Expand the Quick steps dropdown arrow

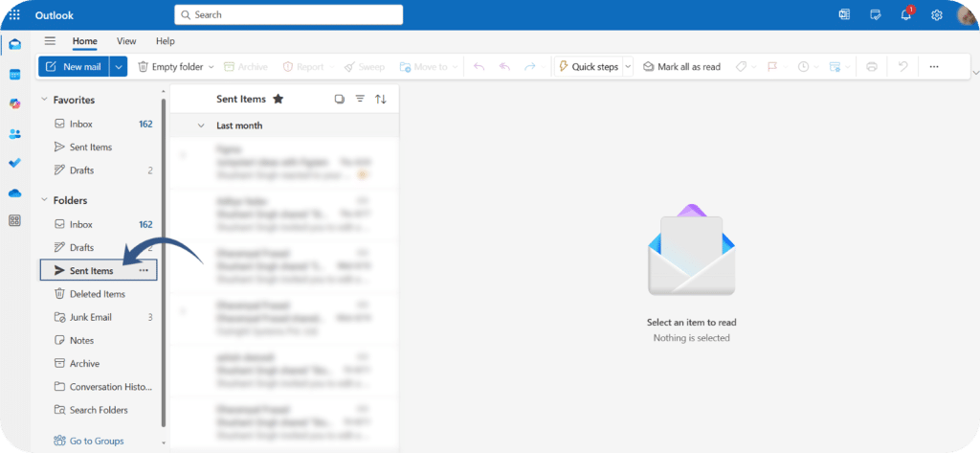click(628, 67)
